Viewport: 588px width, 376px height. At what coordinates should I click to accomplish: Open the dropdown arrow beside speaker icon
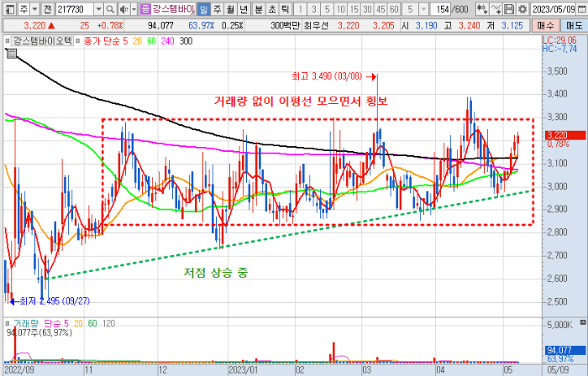click(134, 9)
